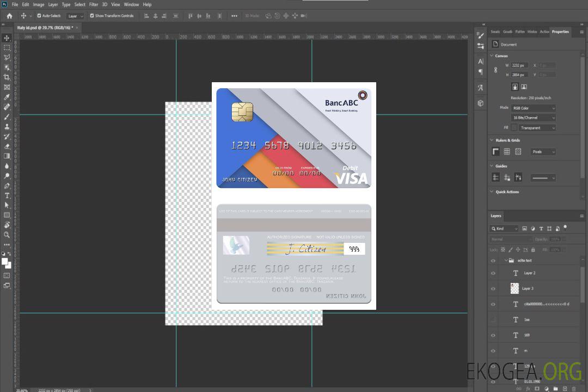Open the Filter menu
The height and width of the screenshot is (392, 588).
(x=94, y=4)
